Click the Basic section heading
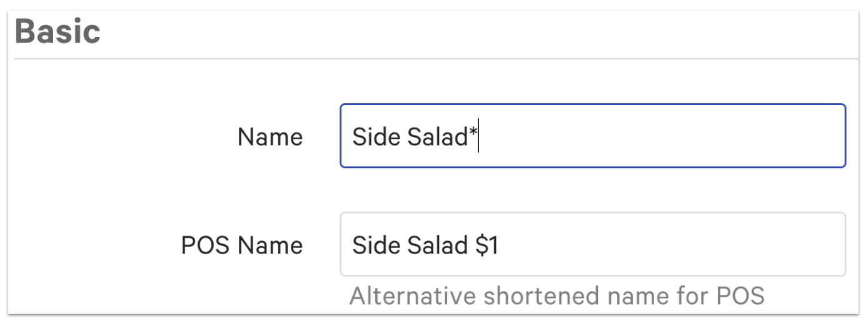 pos(58,31)
